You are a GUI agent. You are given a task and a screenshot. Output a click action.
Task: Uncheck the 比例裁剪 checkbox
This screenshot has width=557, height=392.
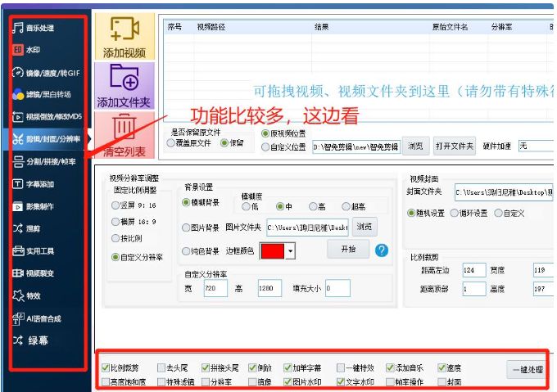(104, 368)
